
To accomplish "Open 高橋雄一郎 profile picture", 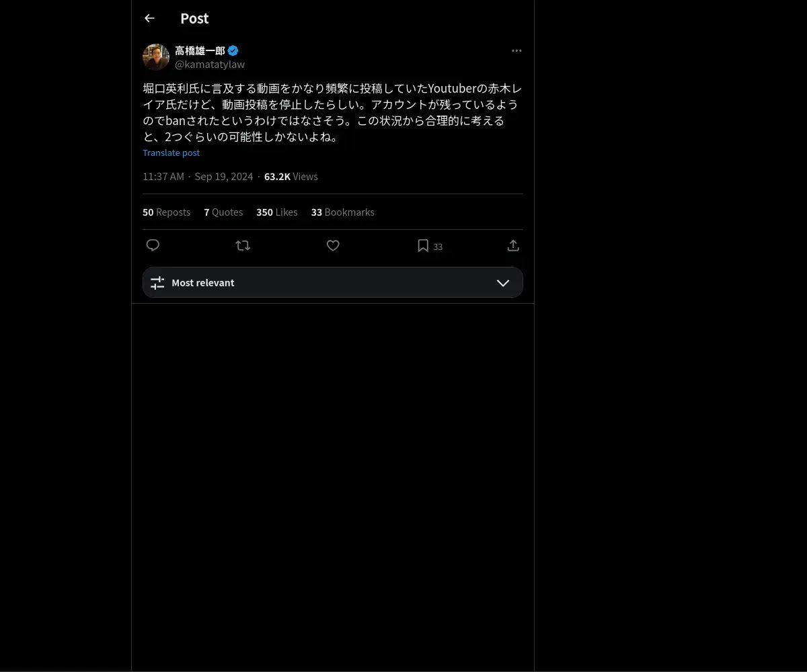I will 156,57.
